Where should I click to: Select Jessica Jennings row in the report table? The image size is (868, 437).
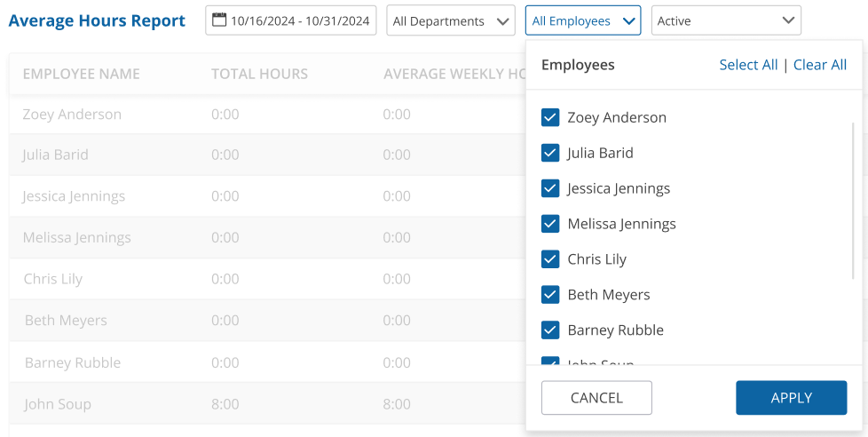[x=267, y=196]
